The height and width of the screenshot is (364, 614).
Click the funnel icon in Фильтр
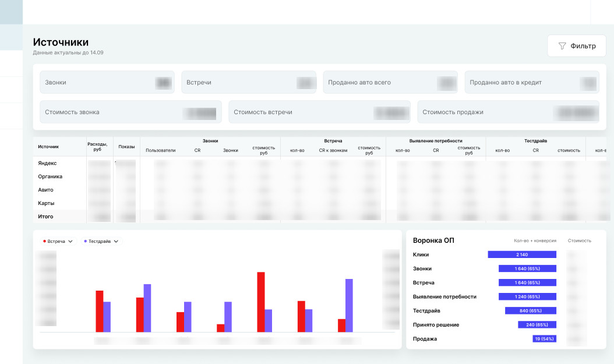(562, 46)
